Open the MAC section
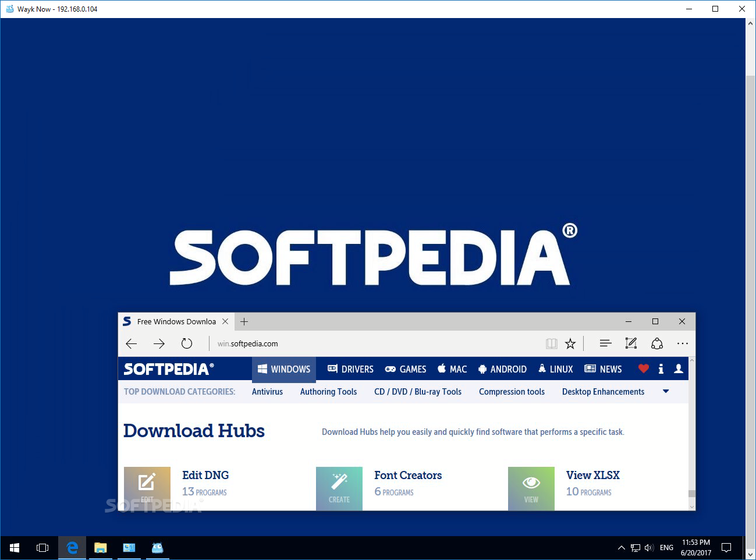The height and width of the screenshot is (560, 756). 452,369
